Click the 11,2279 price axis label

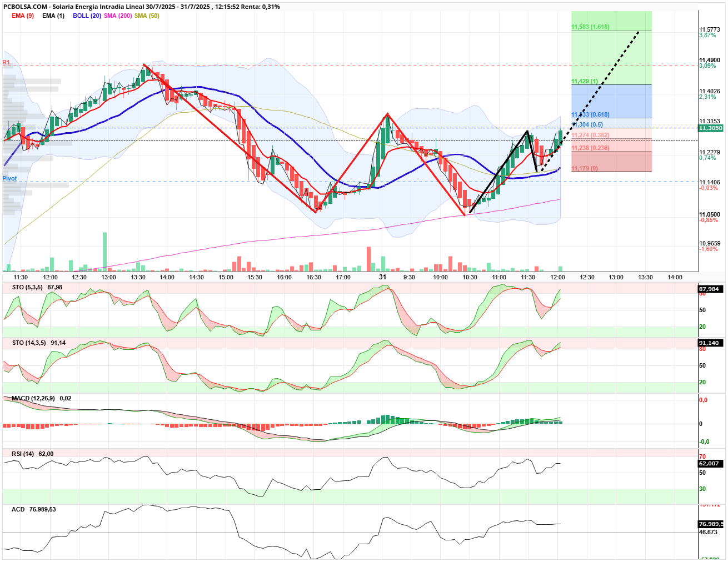pos(710,152)
